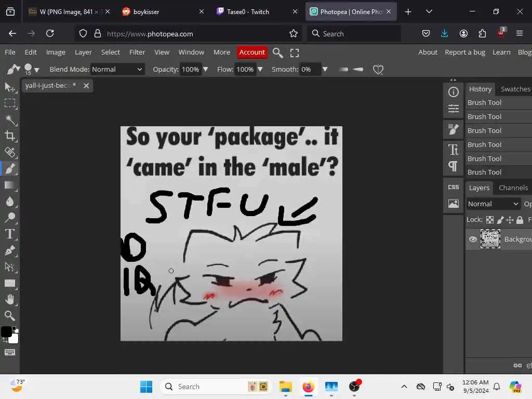Screen dimensions: 532x399
Task: Select the Pen tool
Action: tap(10, 250)
